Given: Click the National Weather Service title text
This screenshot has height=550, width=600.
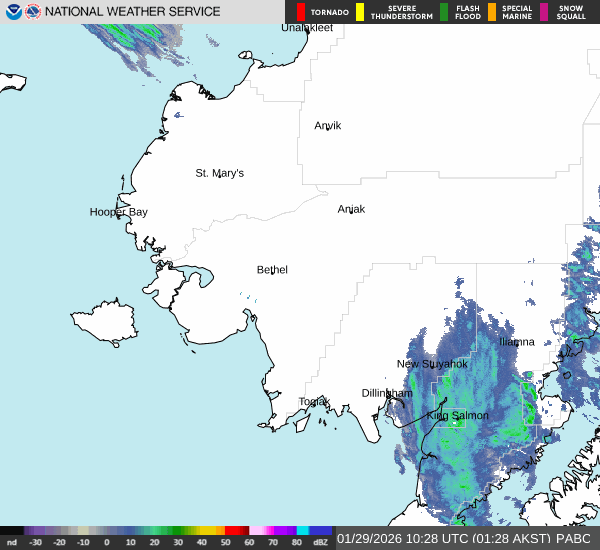Looking at the screenshot, I should [134, 12].
